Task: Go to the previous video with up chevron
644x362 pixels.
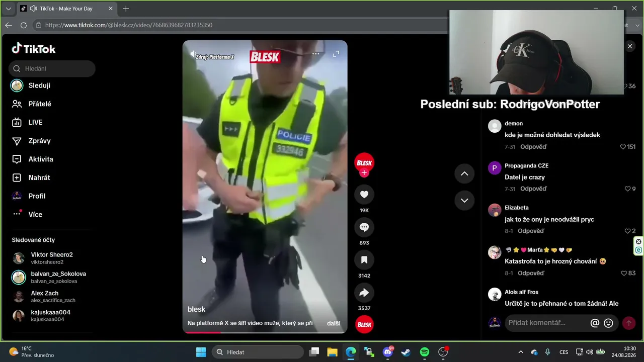Action: tap(464, 173)
